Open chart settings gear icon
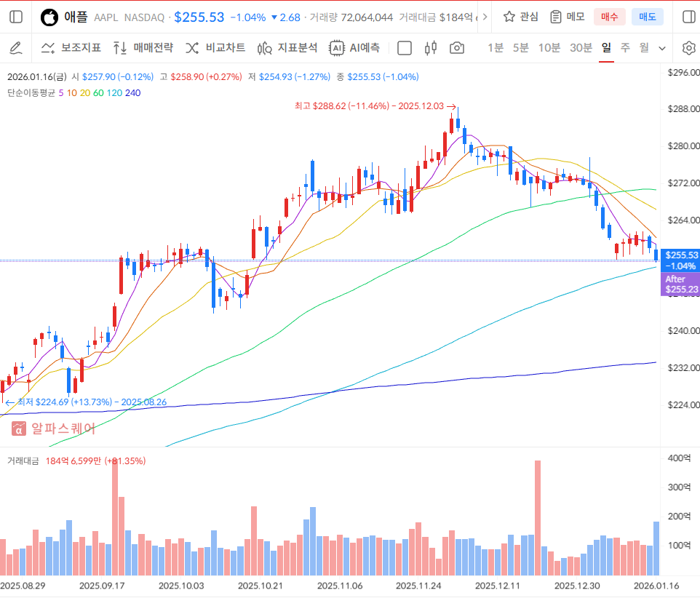 (x=688, y=48)
